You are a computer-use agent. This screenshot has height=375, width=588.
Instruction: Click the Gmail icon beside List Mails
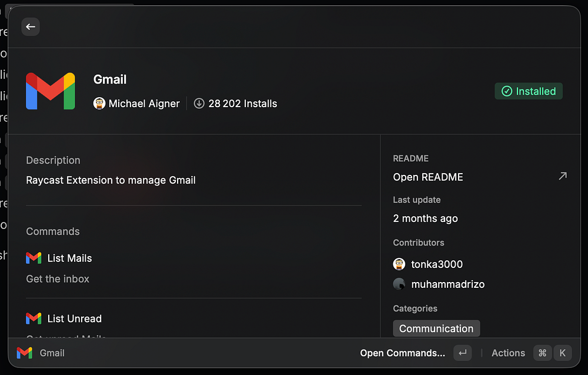[x=34, y=258]
